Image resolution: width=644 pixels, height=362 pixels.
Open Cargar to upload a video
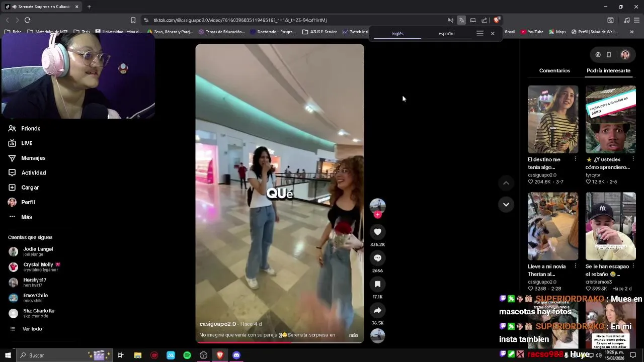24,187
